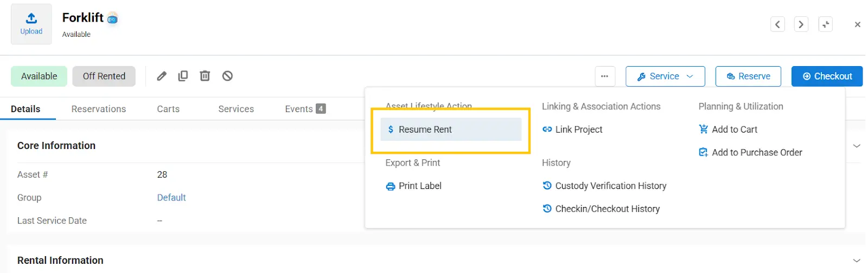This screenshot has height=273, width=868.
Task: Open Custody Verification History
Action: pyautogui.click(x=604, y=186)
